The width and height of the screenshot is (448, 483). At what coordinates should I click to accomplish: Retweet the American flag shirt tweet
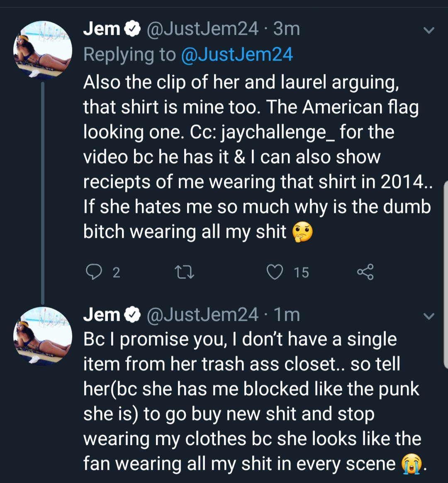pos(184,273)
